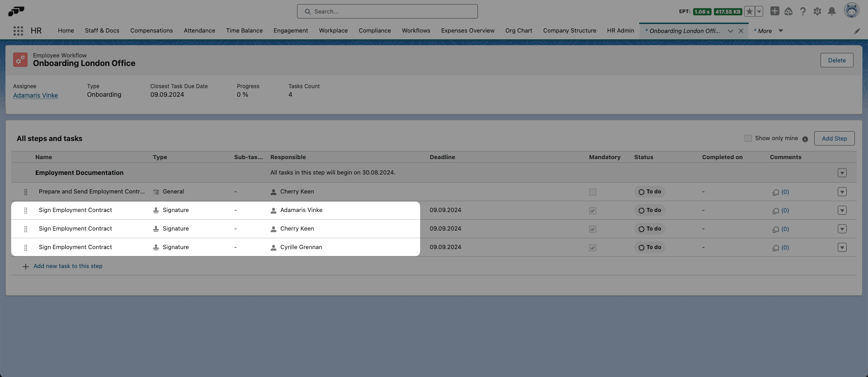Open the Onboarding London Office tab chevron
Screen dimensions: 868x377
pos(731,31)
